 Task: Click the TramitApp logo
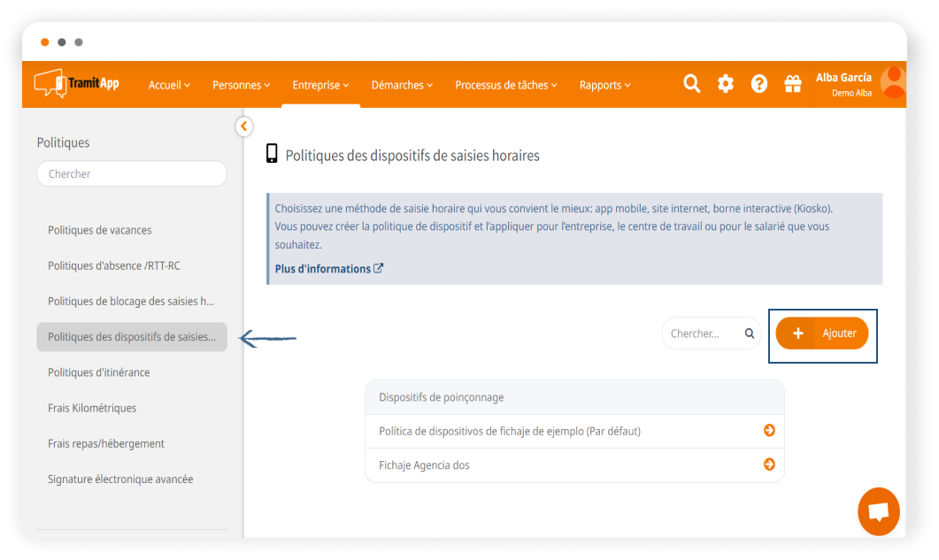tap(76, 83)
